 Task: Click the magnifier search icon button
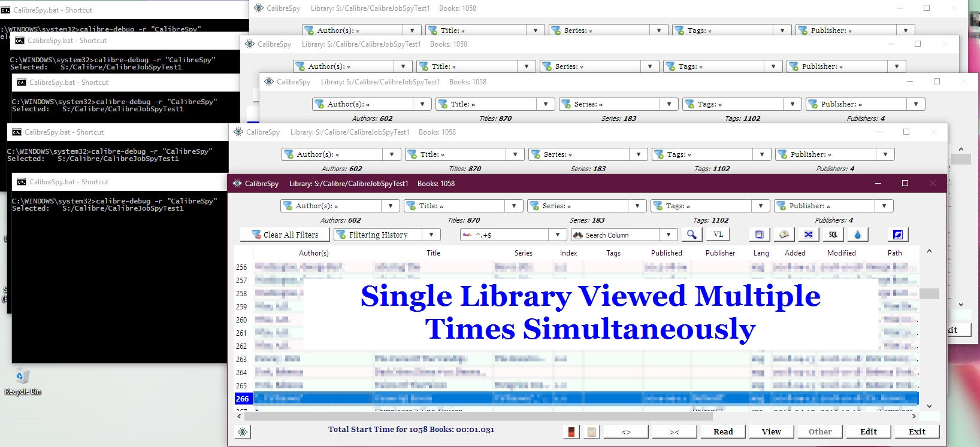pyautogui.click(x=691, y=235)
